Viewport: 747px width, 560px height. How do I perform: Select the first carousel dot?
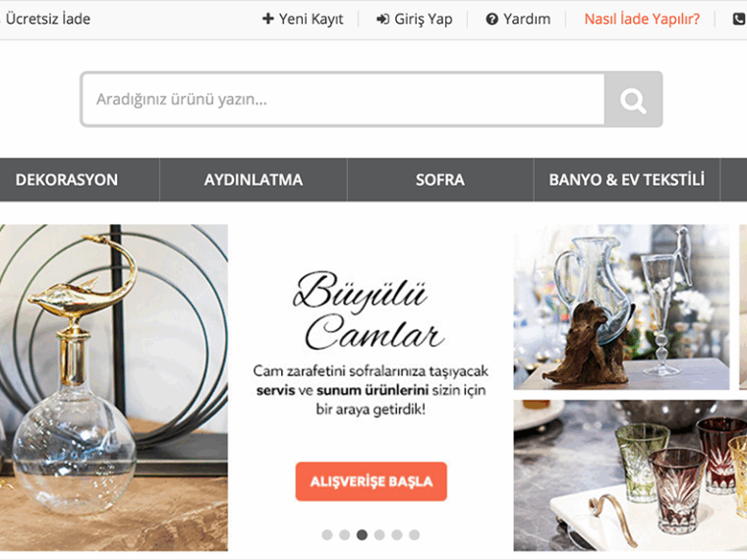tap(326, 534)
